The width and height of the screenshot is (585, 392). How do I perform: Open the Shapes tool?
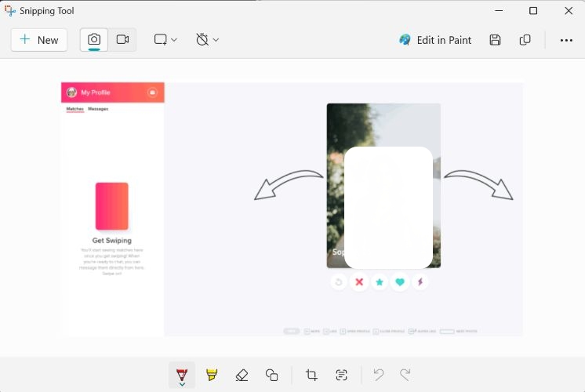[x=271, y=375]
